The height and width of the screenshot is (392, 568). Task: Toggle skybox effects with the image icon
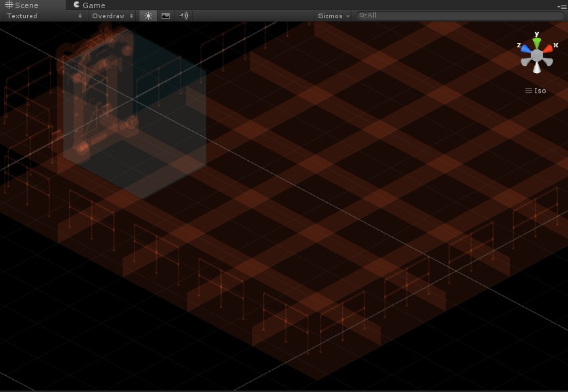165,16
